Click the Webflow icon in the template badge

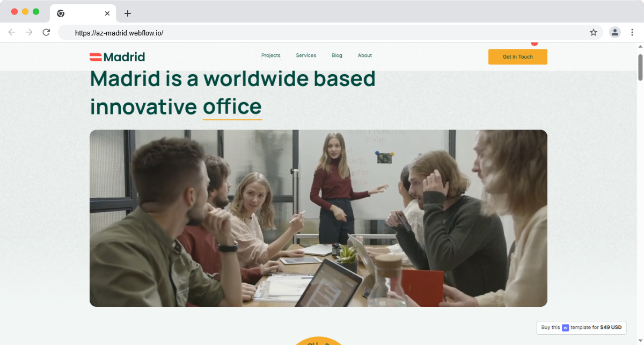tap(565, 328)
